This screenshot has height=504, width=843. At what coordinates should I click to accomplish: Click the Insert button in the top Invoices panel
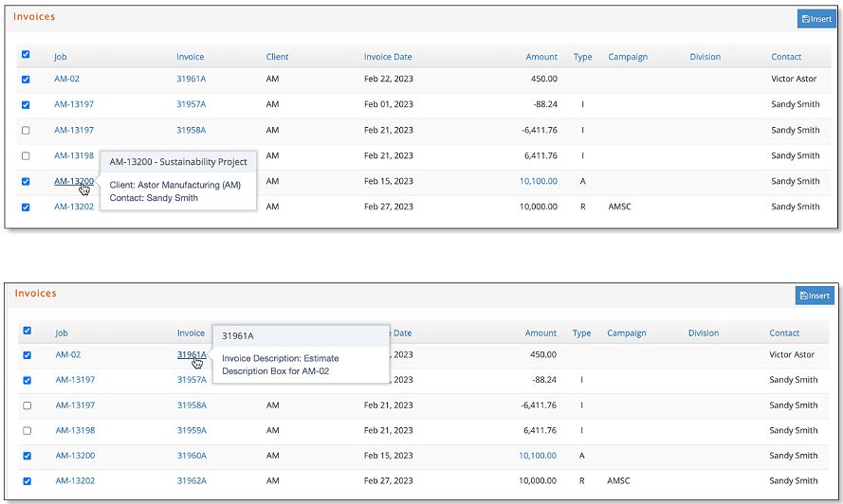coord(816,19)
